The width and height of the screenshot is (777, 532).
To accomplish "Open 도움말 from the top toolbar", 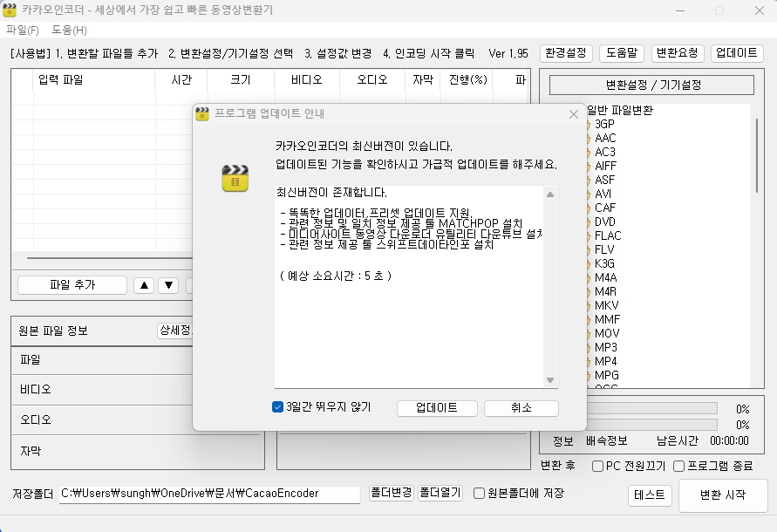I will tap(622, 53).
